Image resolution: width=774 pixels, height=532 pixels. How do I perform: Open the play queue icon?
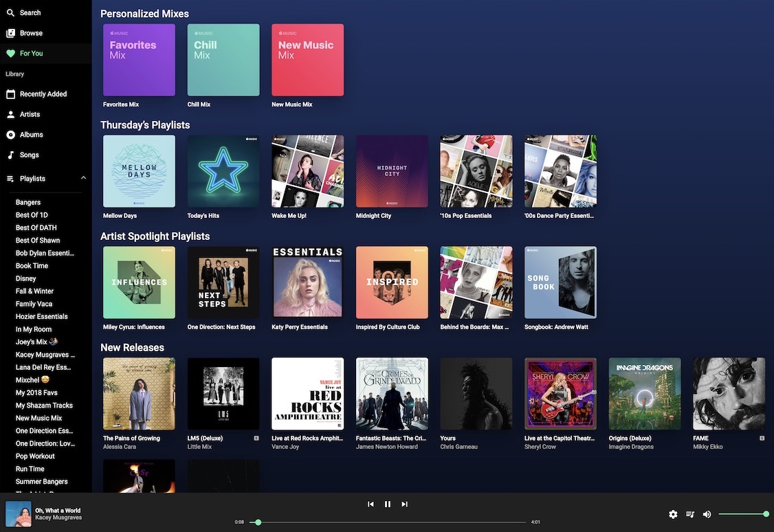pos(690,514)
